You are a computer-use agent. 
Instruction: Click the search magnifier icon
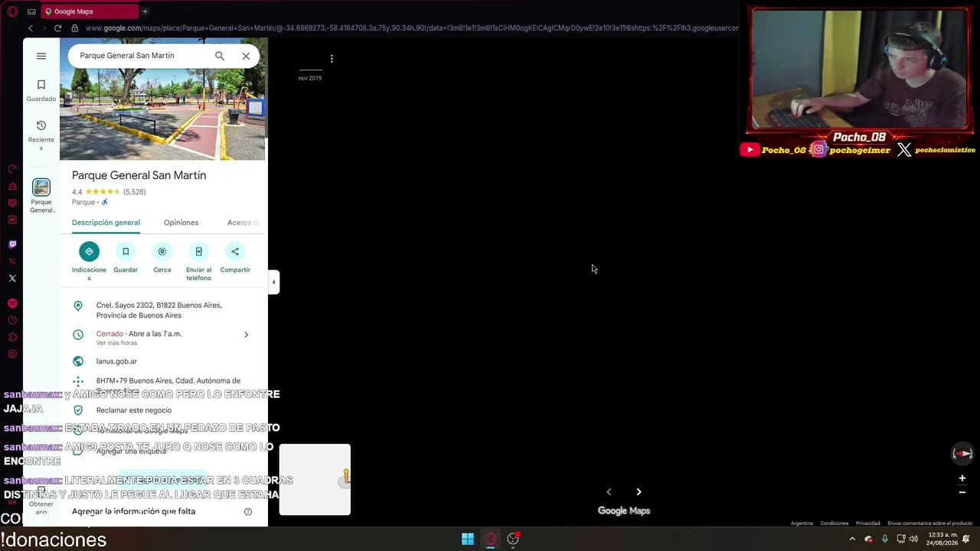click(220, 56)
